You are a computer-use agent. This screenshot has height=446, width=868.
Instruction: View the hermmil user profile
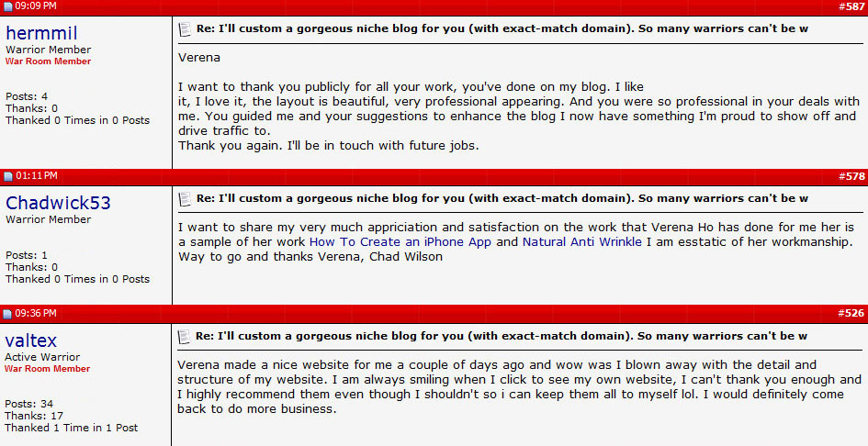[43, 33]
